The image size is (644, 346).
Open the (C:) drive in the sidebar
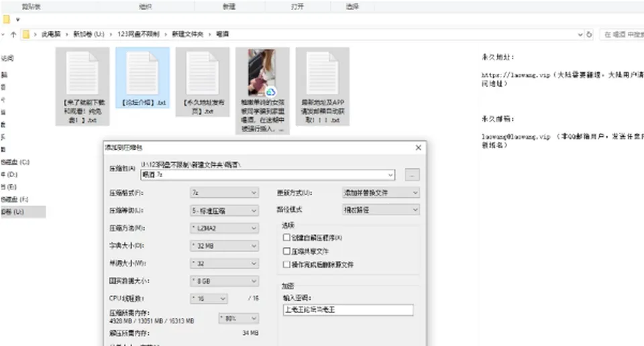tap(15, 162)
